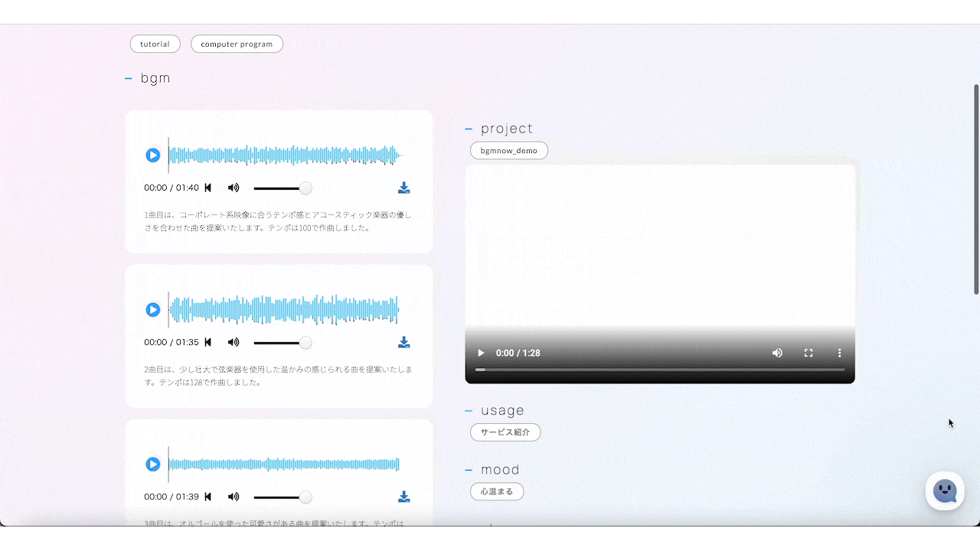
Task: Mute the first track's speaker icon
Action: (234, 188)
